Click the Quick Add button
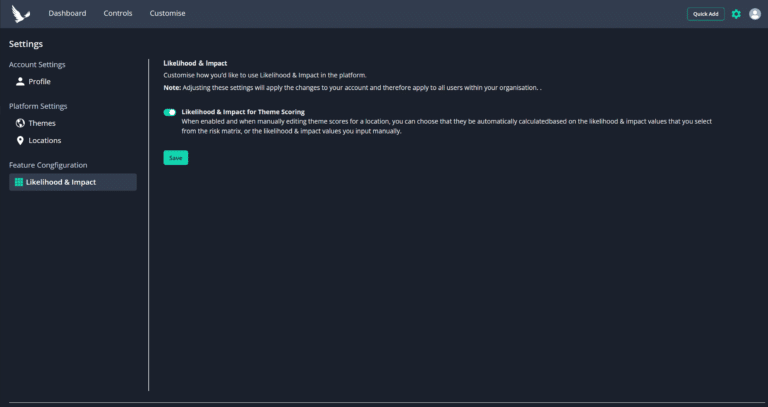The width and height of the screenshot is (768, 407). (x=705, y=14)
